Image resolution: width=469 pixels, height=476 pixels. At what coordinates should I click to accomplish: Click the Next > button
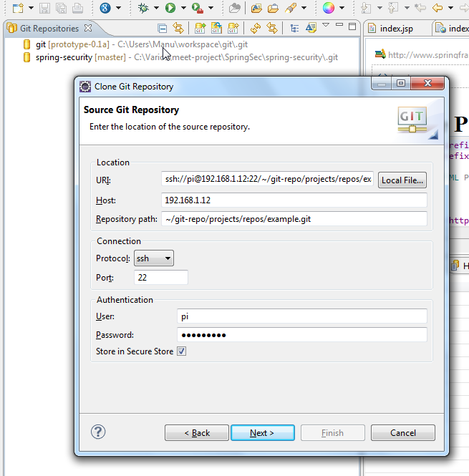coord(263,432)
